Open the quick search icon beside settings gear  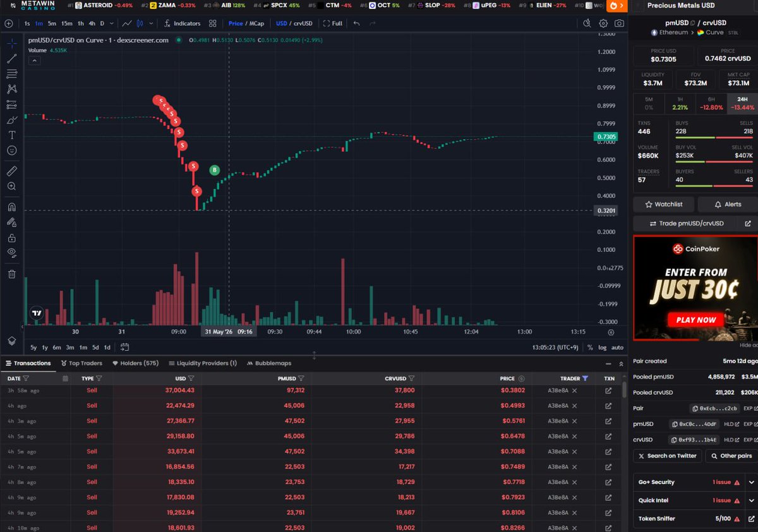587,23
